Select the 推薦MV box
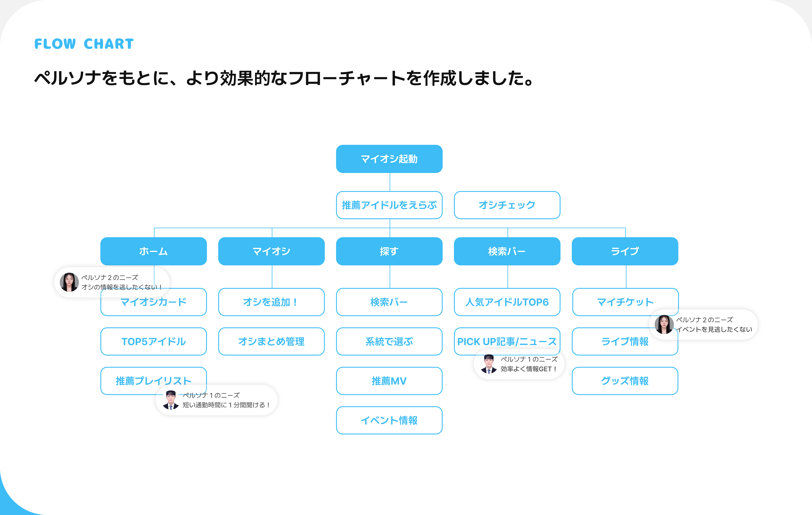This screenshot has width=812, height=515. 389,381
